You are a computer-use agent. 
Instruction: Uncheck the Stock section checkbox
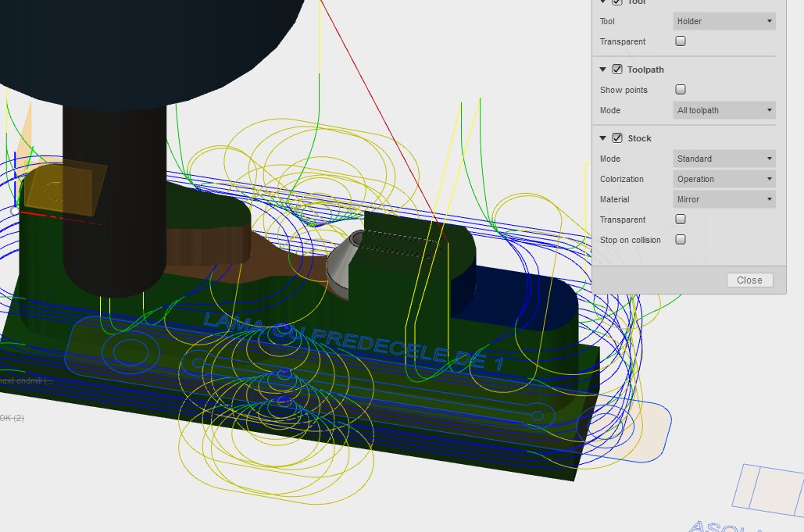(x=617, y=138)
